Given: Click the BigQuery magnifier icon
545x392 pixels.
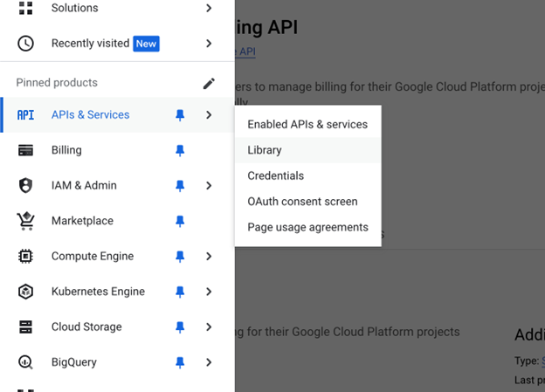Looking at the screenshot, I should pos(25,362).
